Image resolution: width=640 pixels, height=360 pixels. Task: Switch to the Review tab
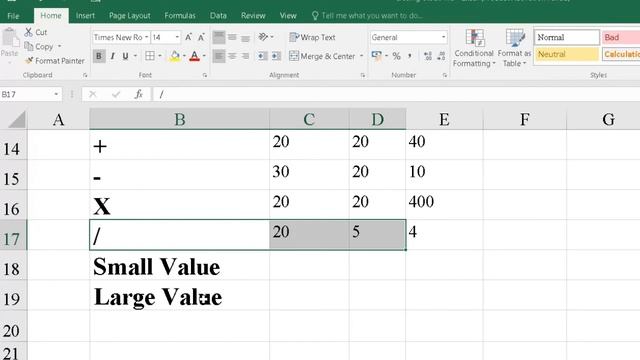(253, 16)
